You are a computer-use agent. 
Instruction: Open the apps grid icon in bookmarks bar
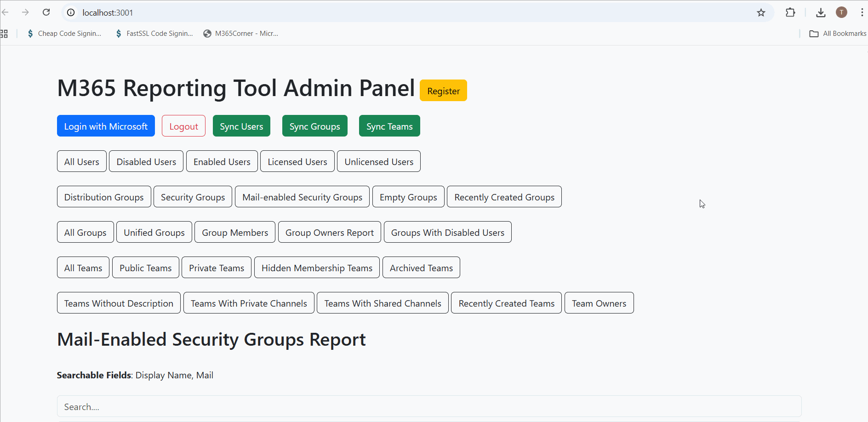point(4,34)
